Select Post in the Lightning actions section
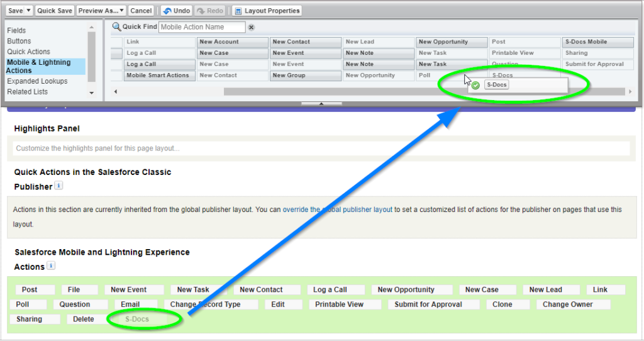The image size is (644, 341). [x=35, y=289]
